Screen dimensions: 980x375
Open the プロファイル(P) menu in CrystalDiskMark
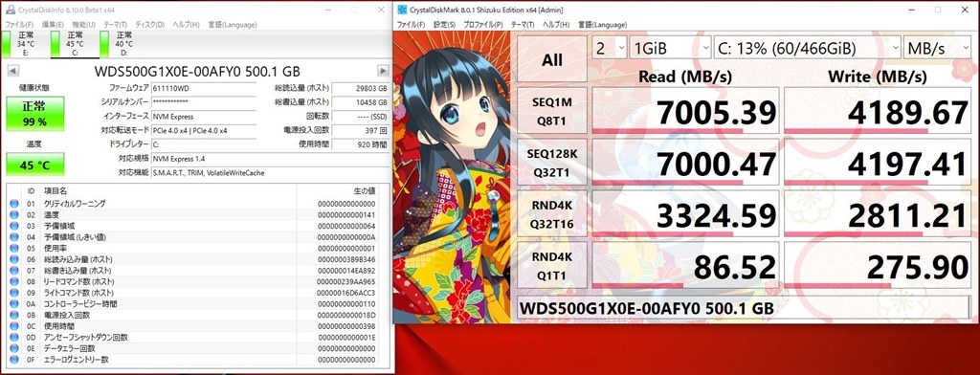(482, 24)
